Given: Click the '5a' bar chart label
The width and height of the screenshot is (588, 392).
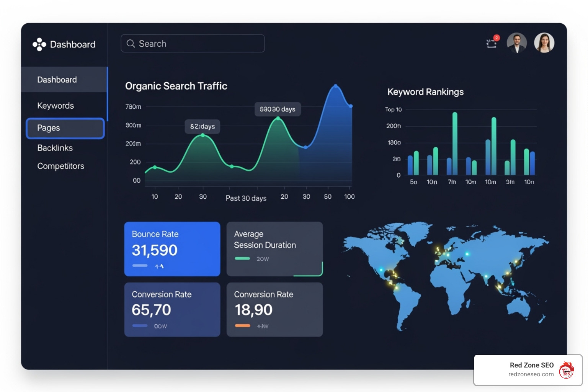Looking at the screenshot, I should [413, 182].
